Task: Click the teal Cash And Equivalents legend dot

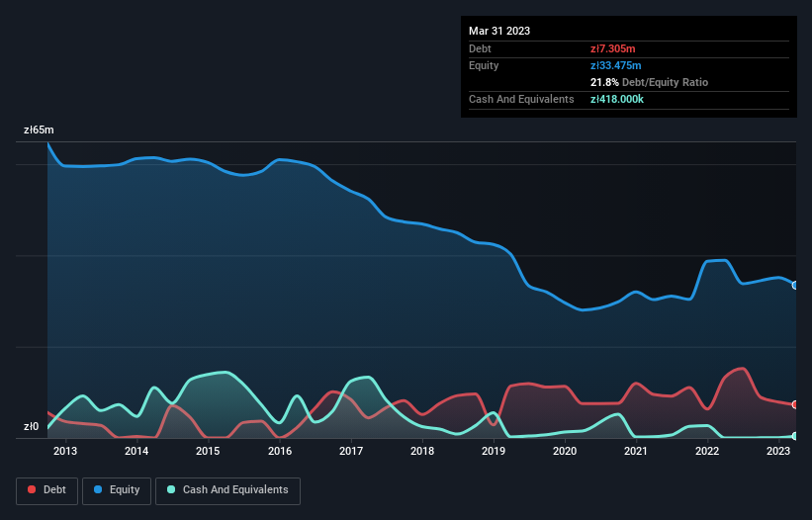Action: pos(171,489)
